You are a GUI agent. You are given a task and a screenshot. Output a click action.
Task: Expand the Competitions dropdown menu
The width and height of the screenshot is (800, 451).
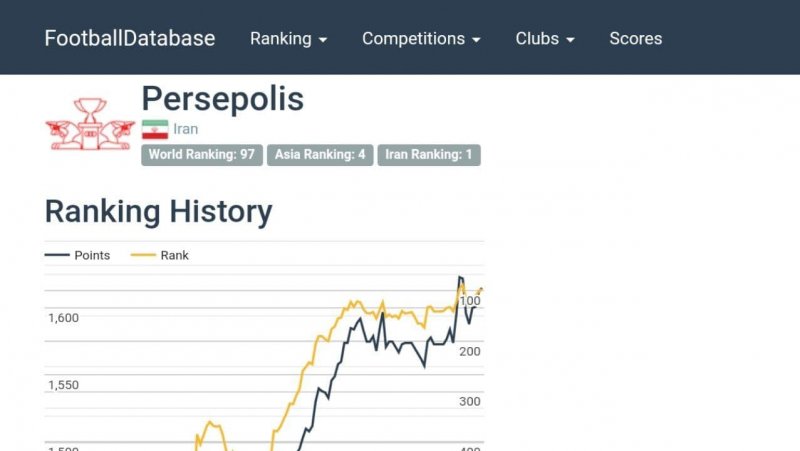pyautogui.click(x=421, y=39)
